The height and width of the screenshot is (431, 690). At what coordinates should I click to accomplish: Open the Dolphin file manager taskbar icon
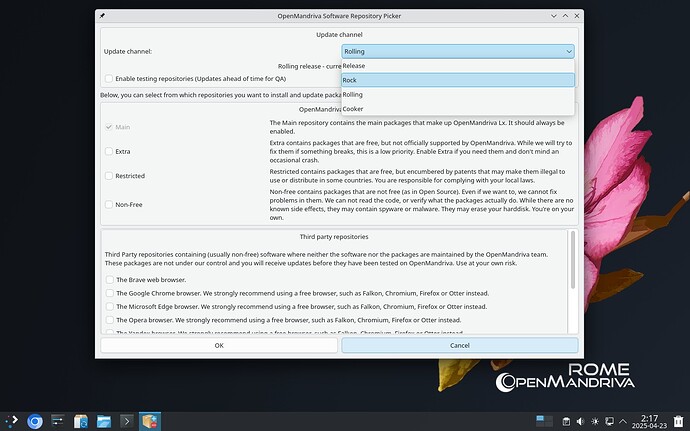click(x=104, y=421)
